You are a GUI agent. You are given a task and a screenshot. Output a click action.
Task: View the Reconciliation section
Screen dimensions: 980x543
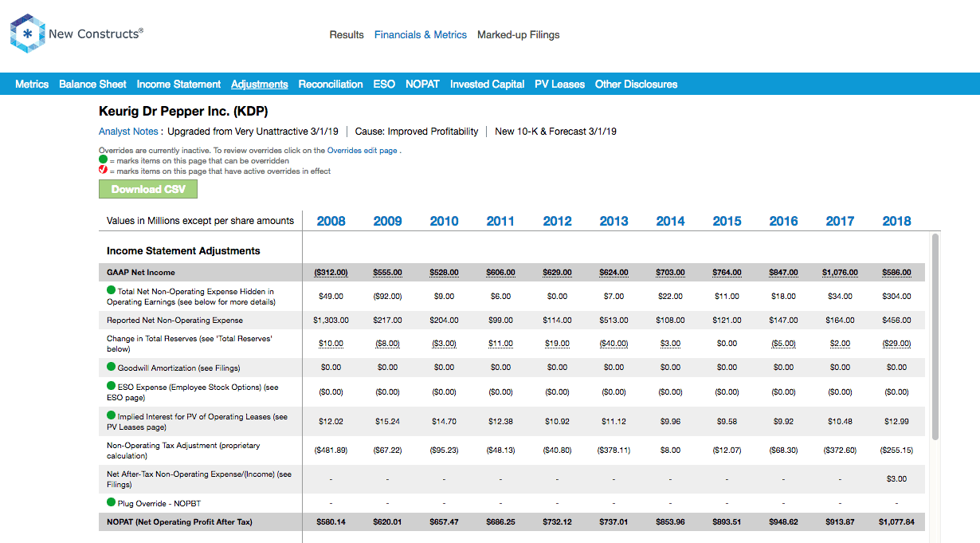(331, 84)
